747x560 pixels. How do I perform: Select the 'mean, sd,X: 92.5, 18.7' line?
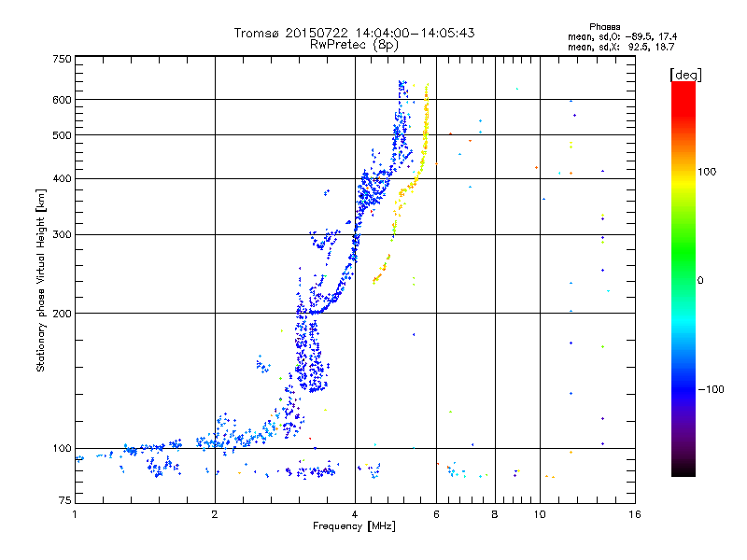point(621,47)
